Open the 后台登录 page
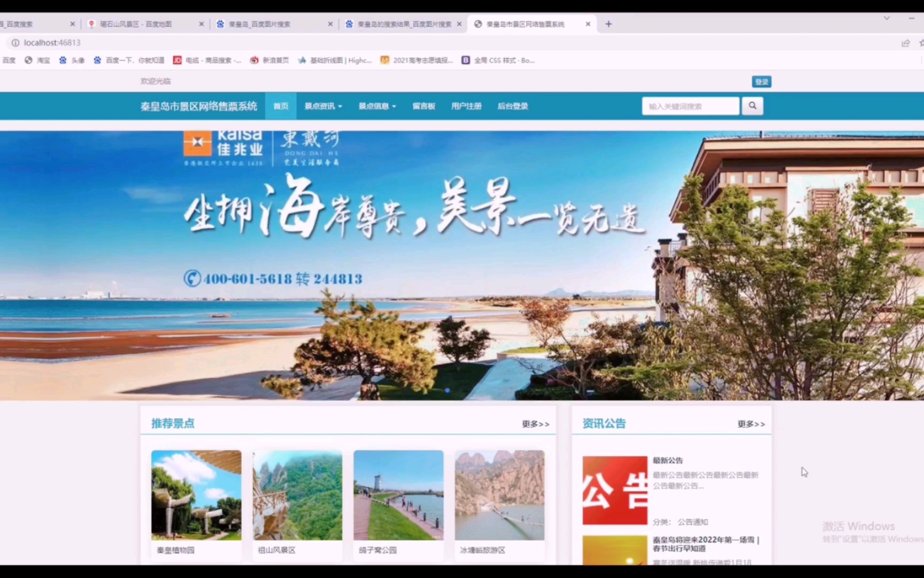924x578 pixels. pyautogui.click(x=513, y=106)
